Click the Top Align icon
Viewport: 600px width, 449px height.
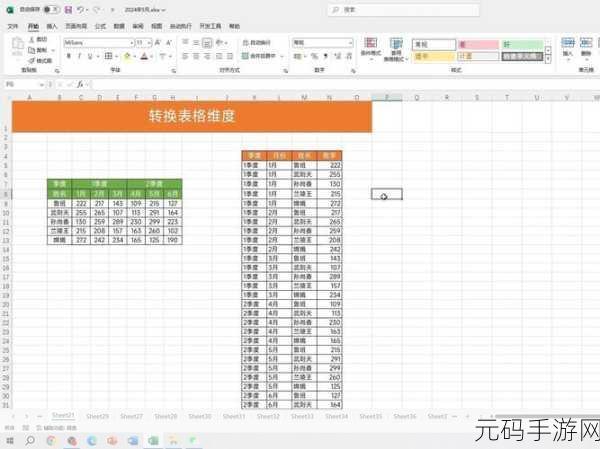tap(185, 42)
